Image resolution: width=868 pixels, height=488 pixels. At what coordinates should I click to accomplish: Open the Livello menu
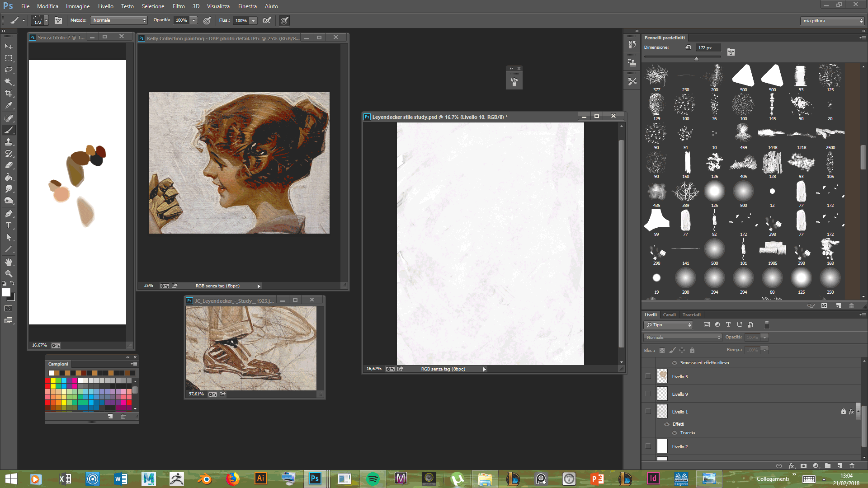click(106, 6)
